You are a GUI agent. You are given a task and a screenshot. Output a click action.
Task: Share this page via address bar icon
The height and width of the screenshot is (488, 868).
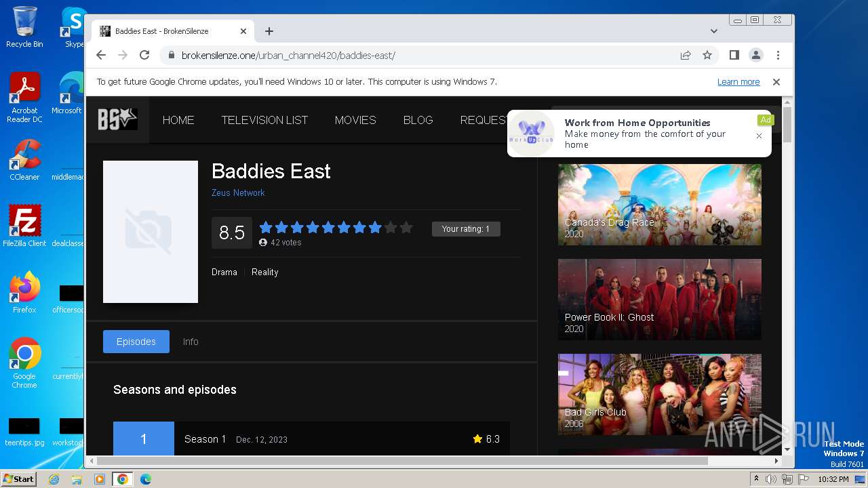(686, 55)
